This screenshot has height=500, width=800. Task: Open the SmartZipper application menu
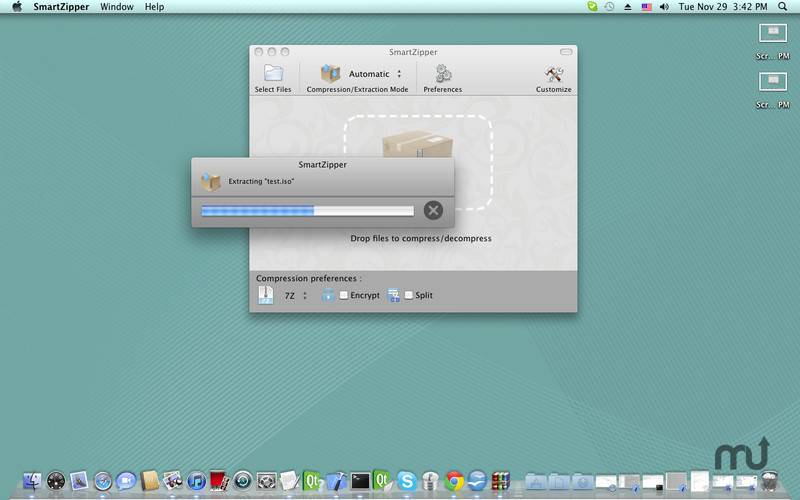click(x=61, y=7)
